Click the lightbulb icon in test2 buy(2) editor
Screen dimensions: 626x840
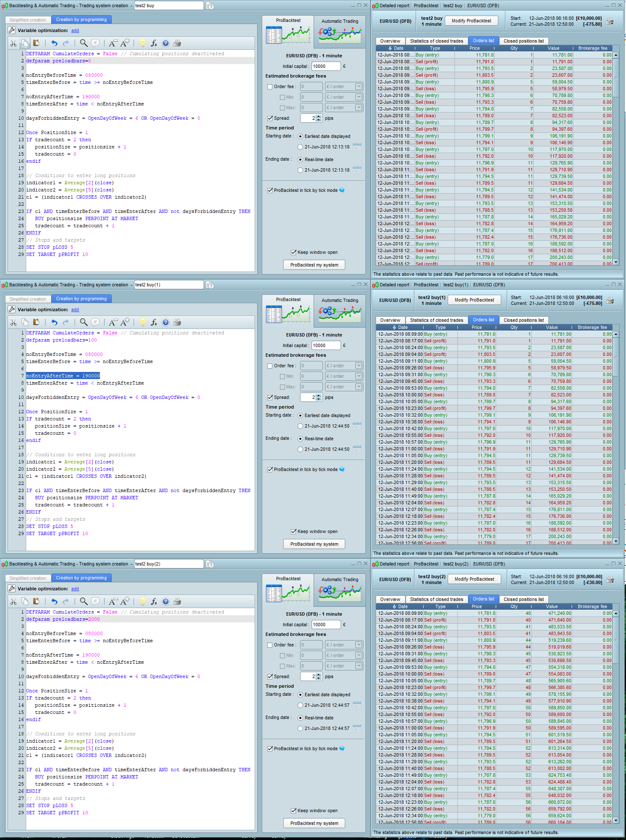point(142,601)
